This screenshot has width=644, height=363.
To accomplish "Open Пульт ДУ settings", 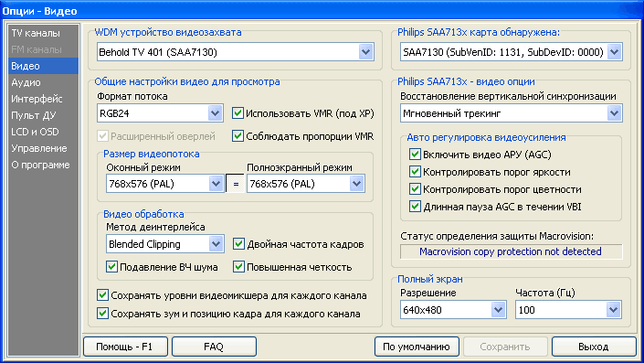I will (43, 115).
